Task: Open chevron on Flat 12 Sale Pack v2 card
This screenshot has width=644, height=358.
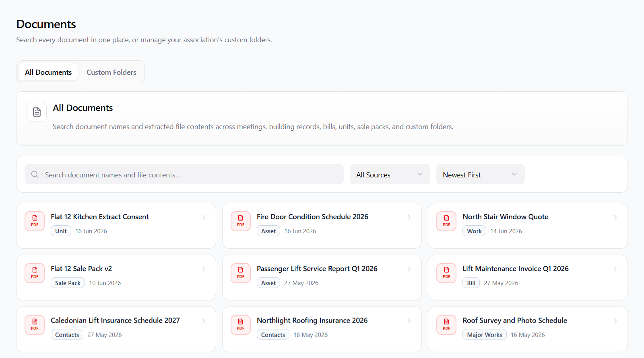Action: [x=204, y=269]
